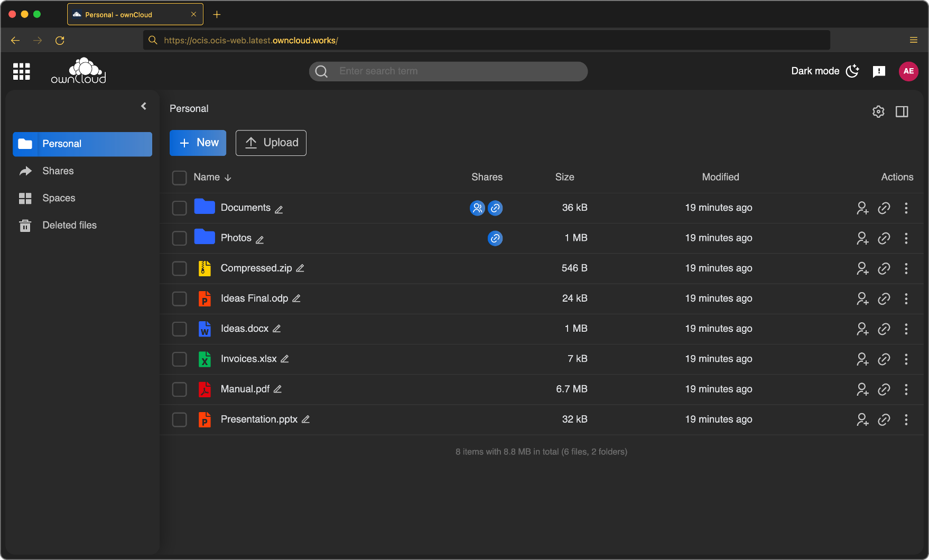
Task: Click the Upload button
Action: (x=271, y=143)
